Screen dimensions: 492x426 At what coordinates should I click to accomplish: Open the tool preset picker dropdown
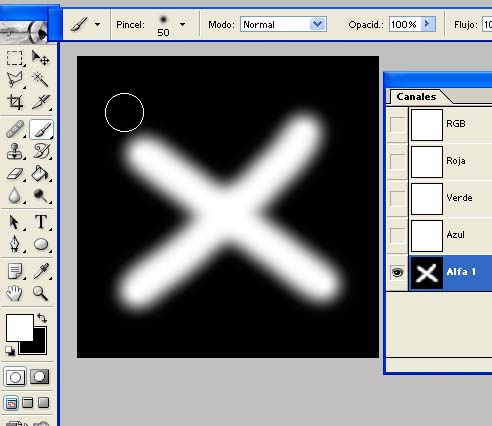(x=97, y=24)
